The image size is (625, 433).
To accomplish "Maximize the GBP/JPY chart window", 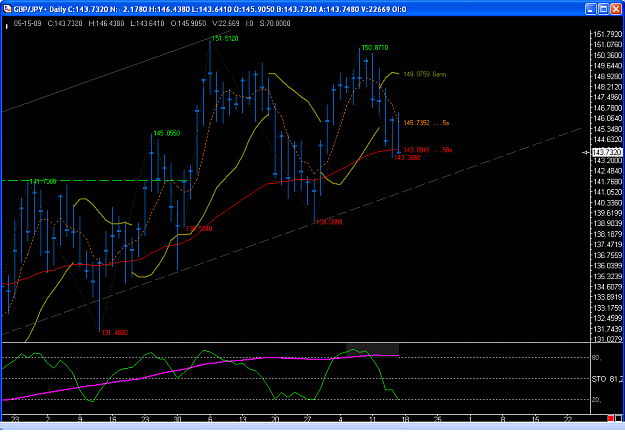I will (x=603, y=9).
